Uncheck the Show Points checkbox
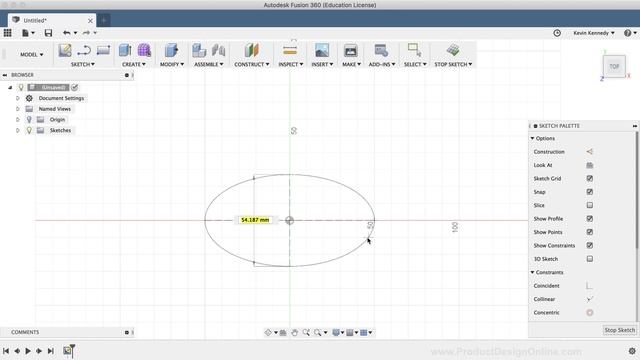 click(x=589, y=232)
